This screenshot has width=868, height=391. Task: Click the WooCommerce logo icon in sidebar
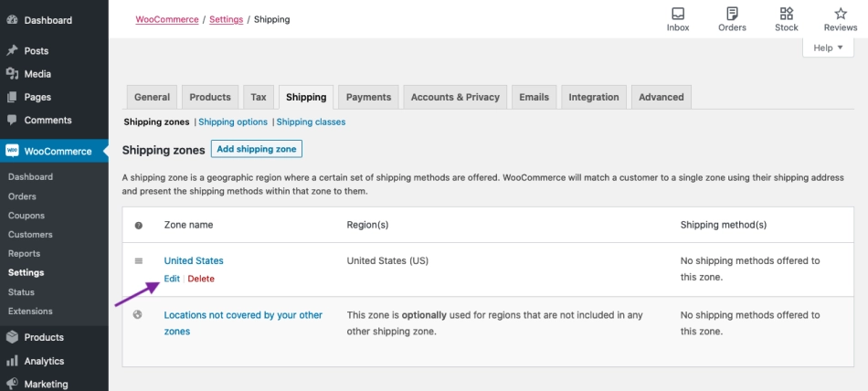tap(12, 151)
